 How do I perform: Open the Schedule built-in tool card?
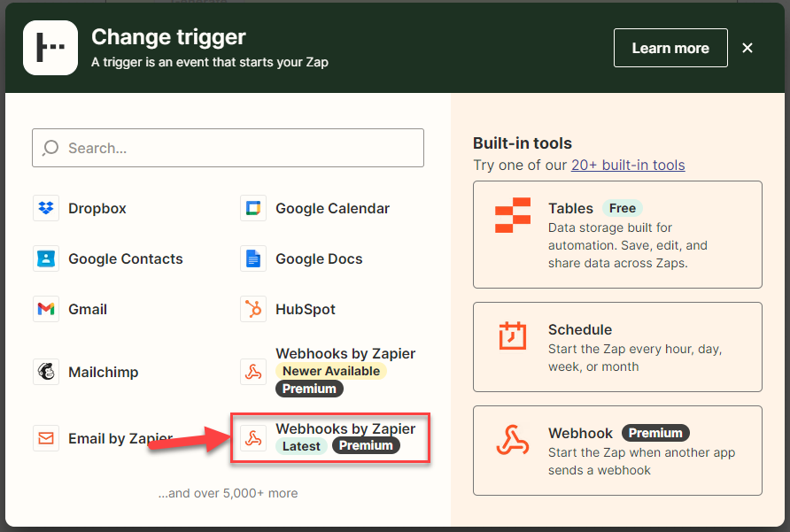coord(617,347)
